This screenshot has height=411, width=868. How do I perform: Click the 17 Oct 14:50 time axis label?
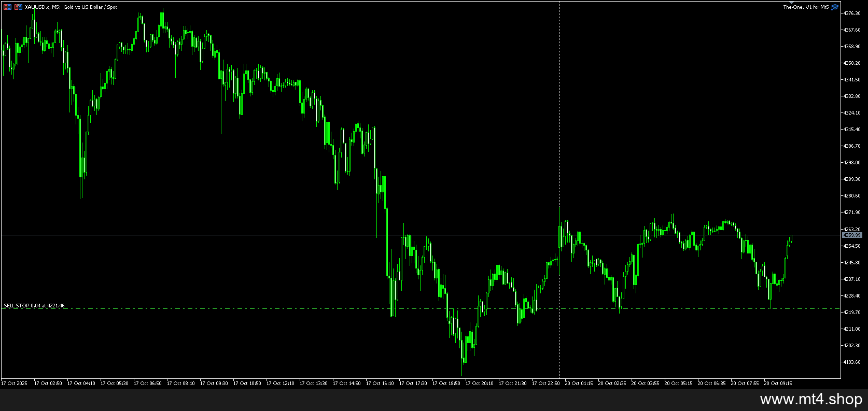coord(347,384)
